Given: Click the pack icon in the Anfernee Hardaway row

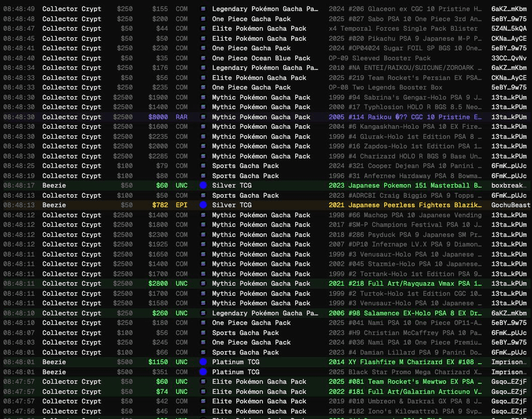Looking at the screenshot, I should pyautogui.click(x=203, y=176).
